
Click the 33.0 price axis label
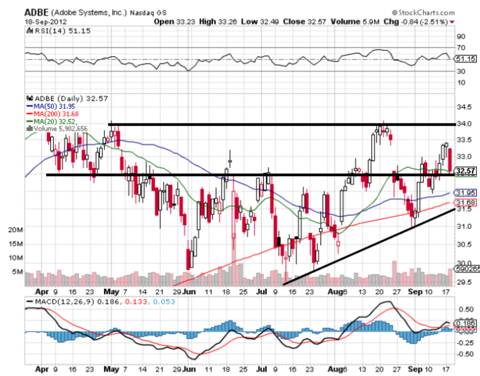(464, 157)
